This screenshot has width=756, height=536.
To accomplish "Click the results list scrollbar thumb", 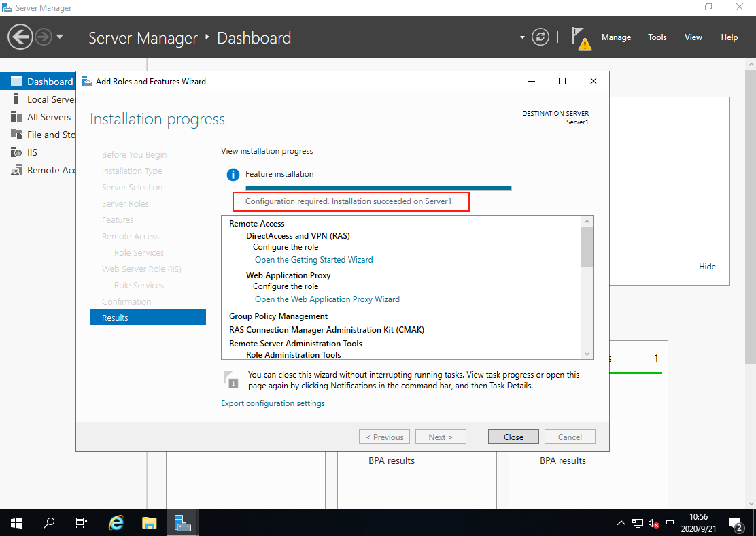I will click(587, 247).
